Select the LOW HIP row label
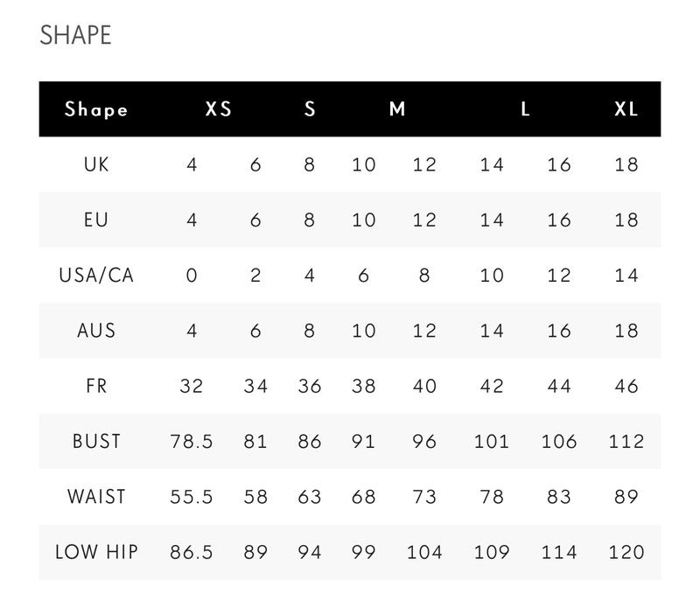This screenshot has width=700, height=601. (x=96, y=552)
